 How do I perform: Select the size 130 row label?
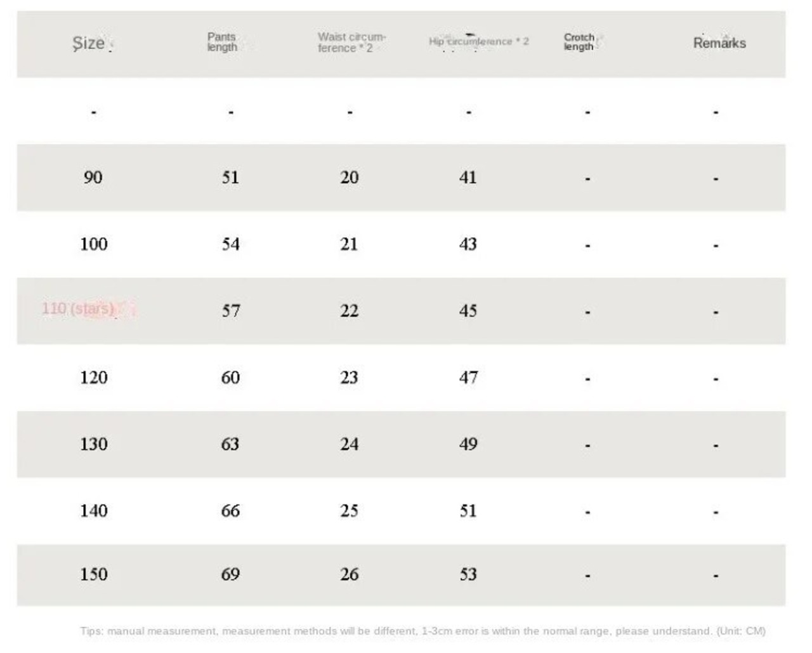(93, 444)
